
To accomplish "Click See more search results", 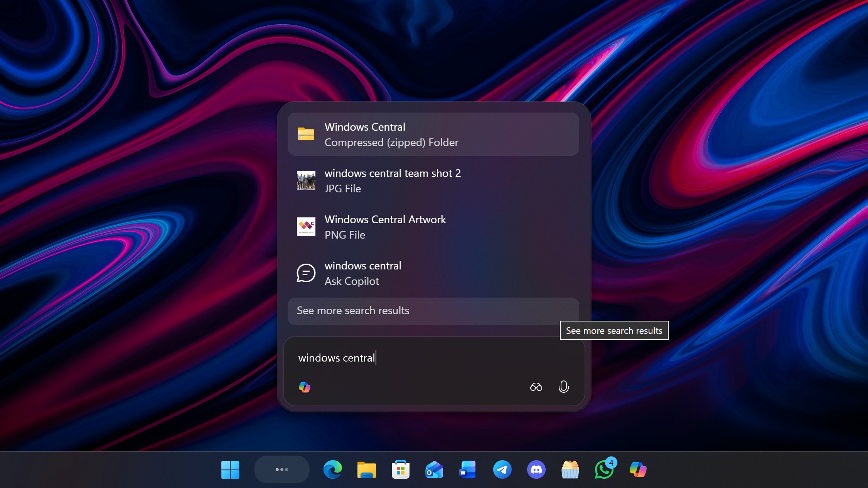I will 353,311.
